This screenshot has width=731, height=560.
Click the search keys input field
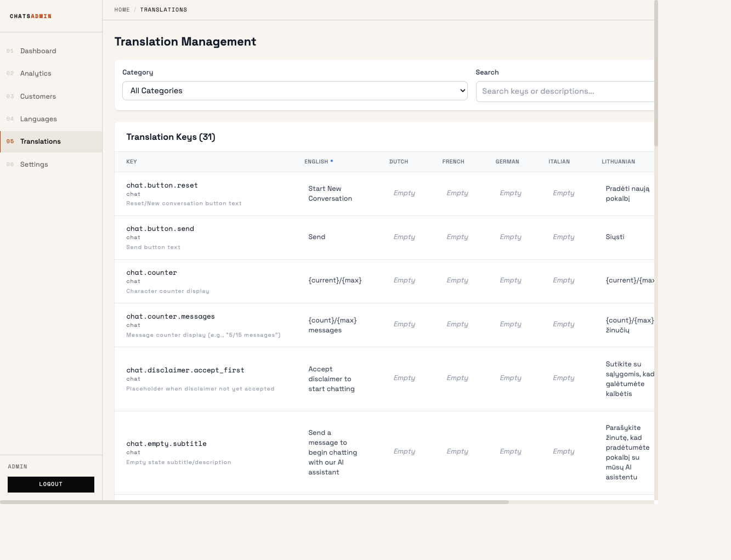click(565, 91)
